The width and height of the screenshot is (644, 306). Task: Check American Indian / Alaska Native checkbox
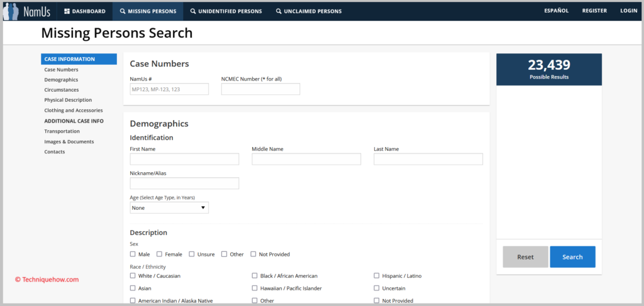coord(133,300)
